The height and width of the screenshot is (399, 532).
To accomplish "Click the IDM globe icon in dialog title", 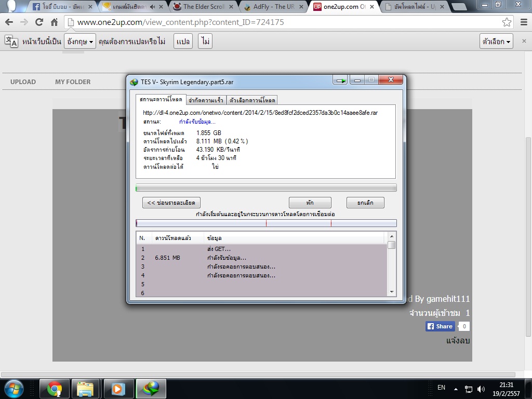I will (x=134, y=82).
